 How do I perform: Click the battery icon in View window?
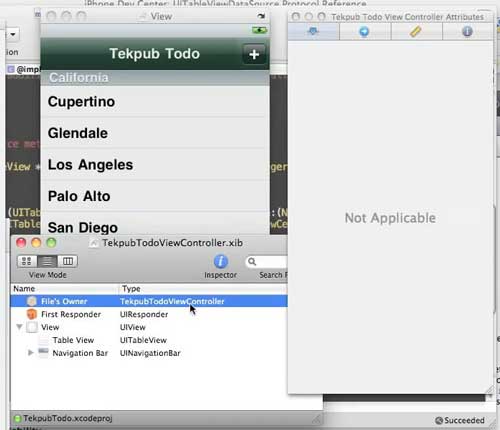click(259, 31)
